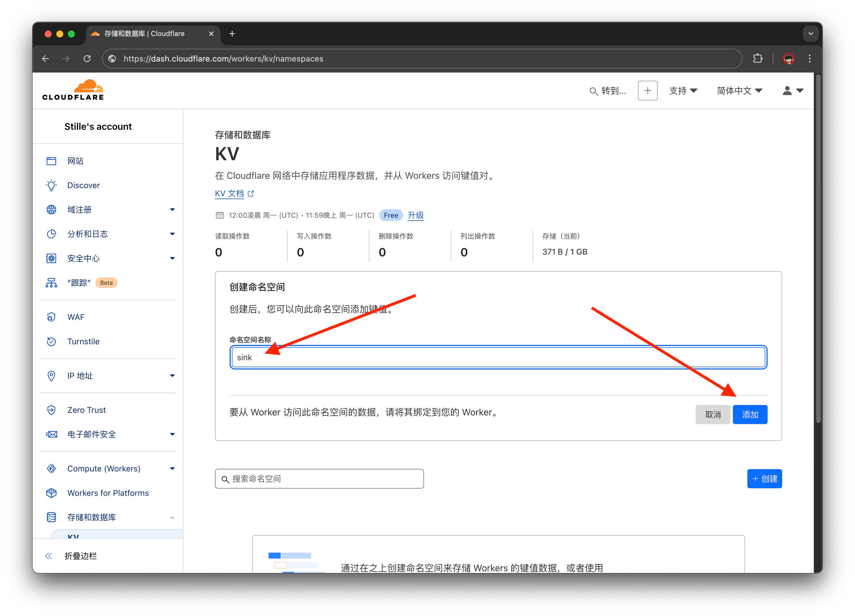Open WAF in the sidebar

[x=76, y=317]
